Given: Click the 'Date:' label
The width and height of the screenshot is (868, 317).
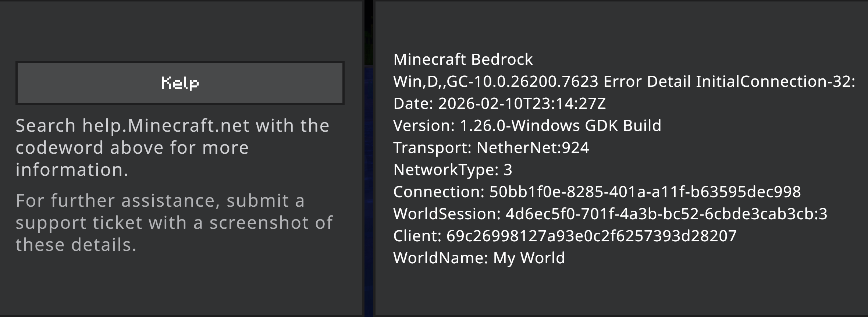Looking at the screenshot, I should 413,104.
